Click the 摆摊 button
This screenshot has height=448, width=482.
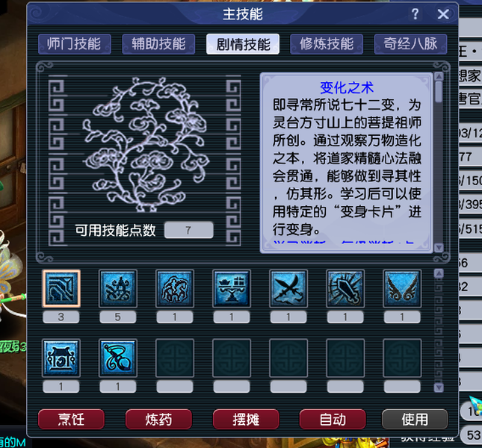246,419
